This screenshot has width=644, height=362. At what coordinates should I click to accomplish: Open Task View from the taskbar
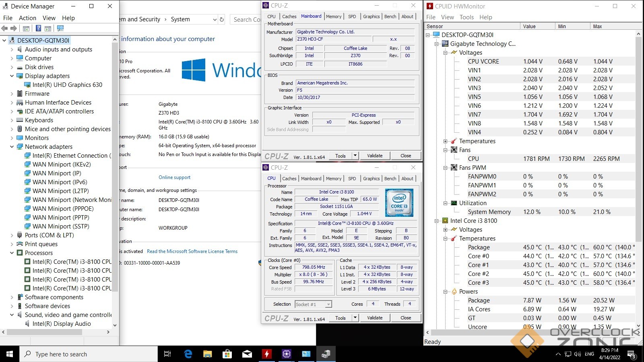[167, 354]
